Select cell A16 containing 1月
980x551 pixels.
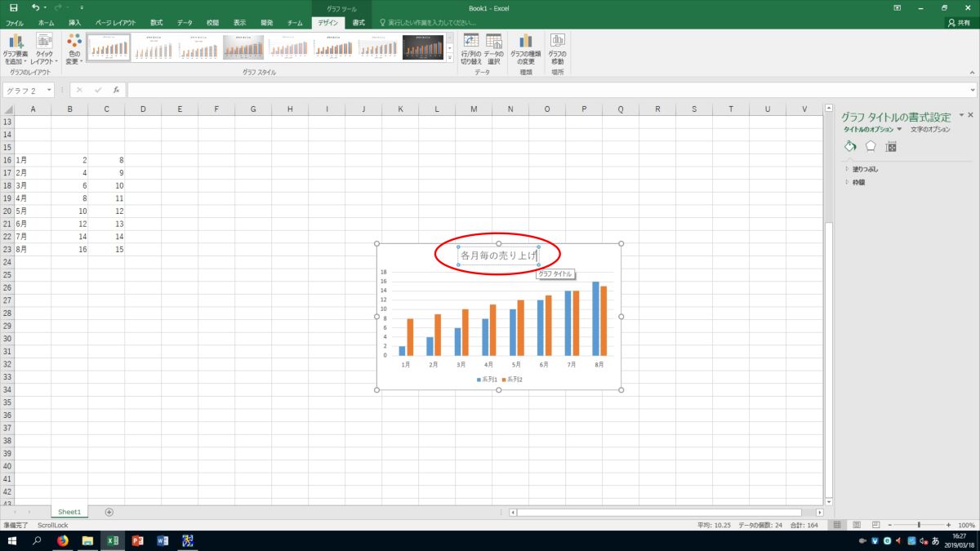click(x=33, y=161)
